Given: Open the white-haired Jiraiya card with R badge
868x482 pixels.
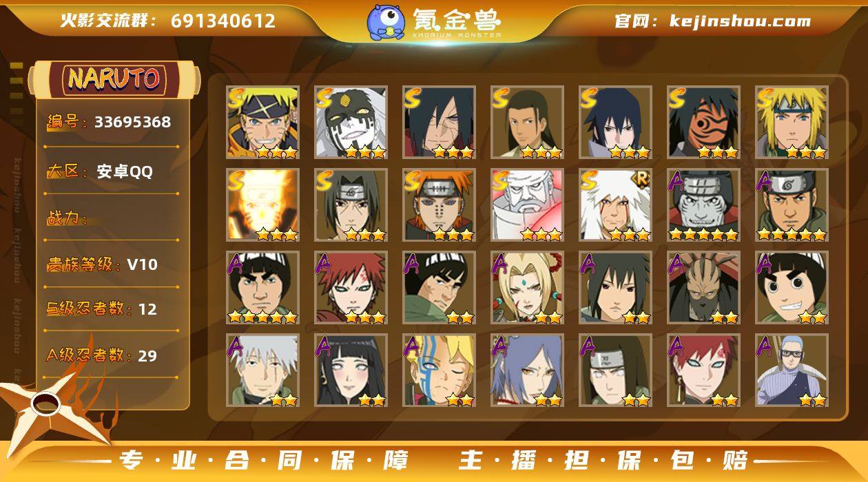Looking at the screenshot, I should coord(615,205).
